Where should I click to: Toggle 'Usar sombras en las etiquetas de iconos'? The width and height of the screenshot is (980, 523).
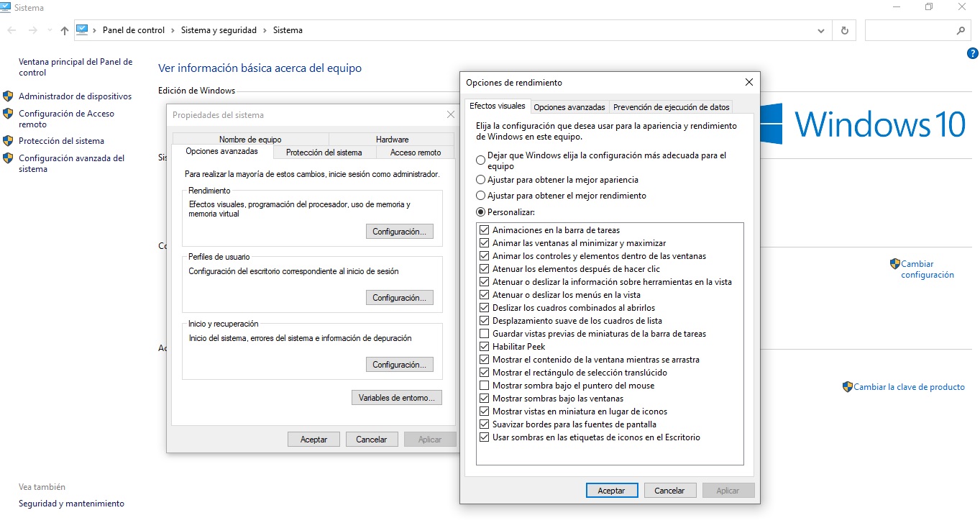484,437
